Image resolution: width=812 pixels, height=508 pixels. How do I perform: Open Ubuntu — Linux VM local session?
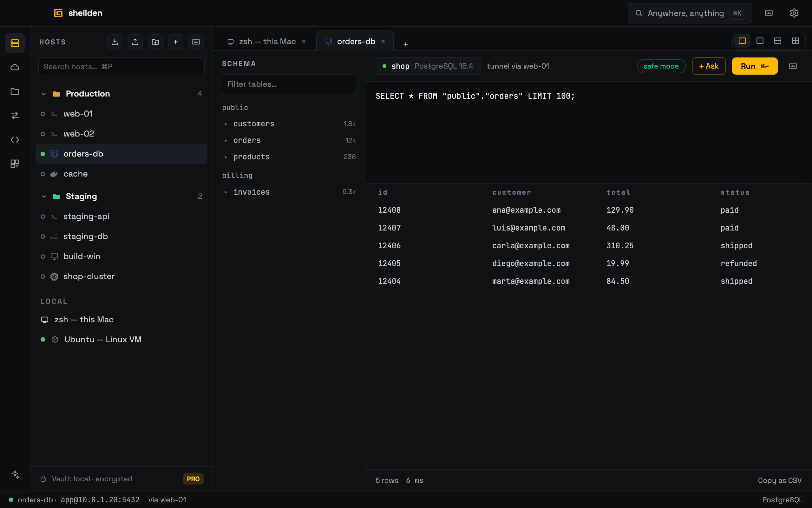click(x=121, y=339)
